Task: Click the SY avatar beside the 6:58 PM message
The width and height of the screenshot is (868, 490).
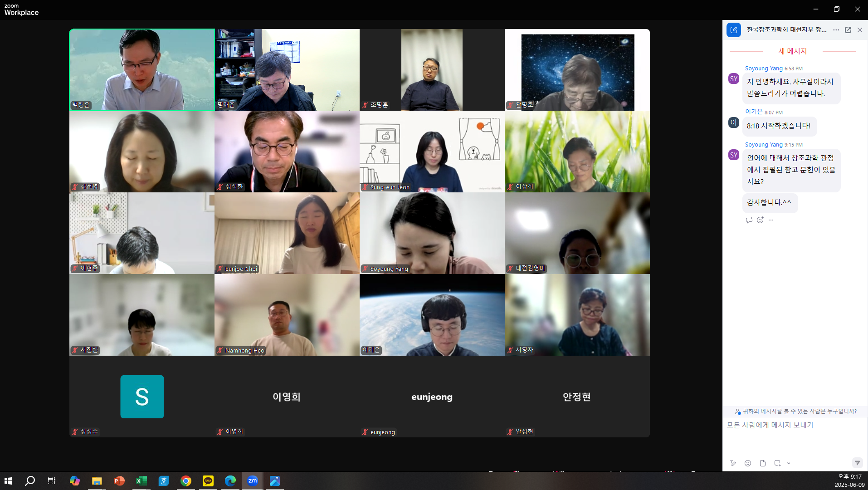Action: [x=734, y=79]
